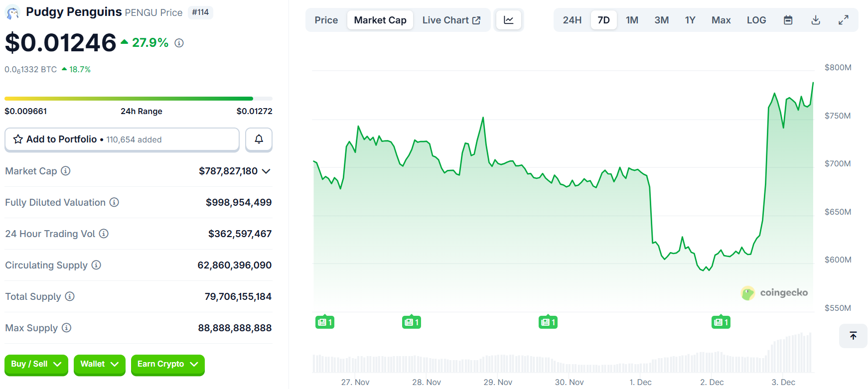Open the chart type line icon

tap(508, 20)
